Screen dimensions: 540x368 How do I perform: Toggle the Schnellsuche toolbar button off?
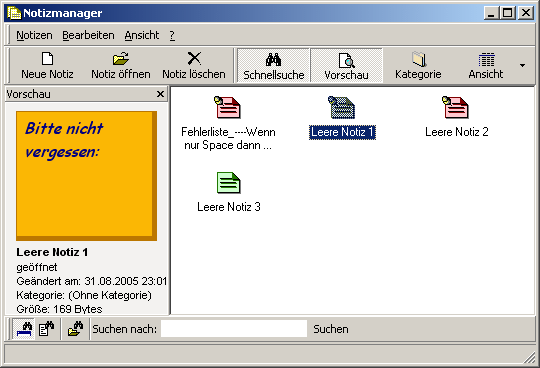coord(274,66)
